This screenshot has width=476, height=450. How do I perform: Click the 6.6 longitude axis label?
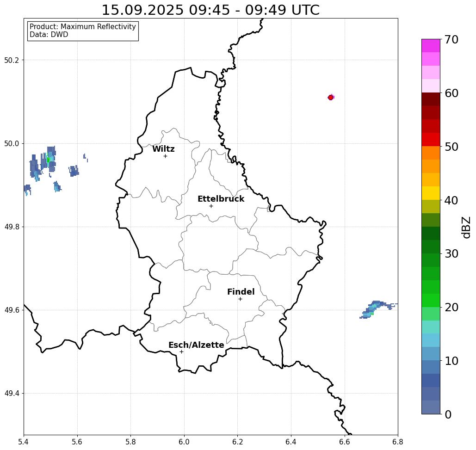tap(345, 442)
